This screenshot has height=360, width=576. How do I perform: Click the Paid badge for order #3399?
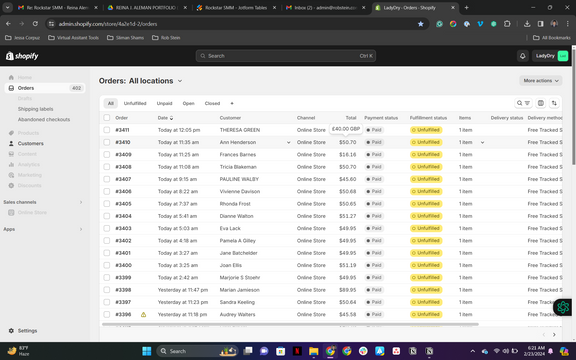click(374, 278)
